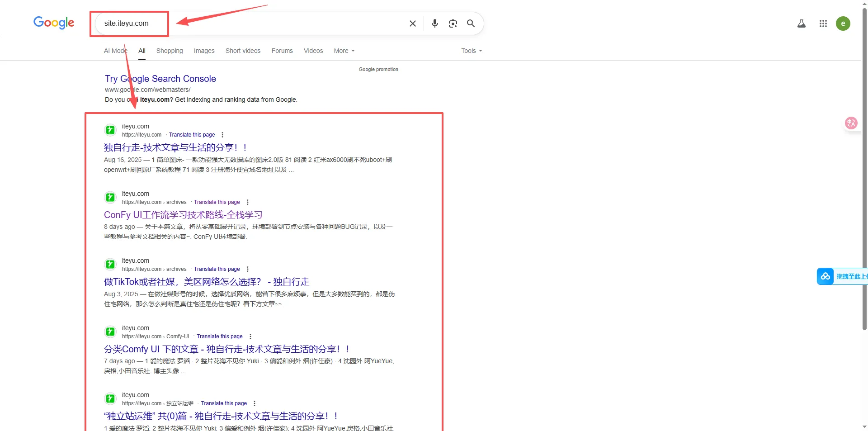Open the “独立站运维” 共(0)篇 result
Viewport: 868px width, 431px height.
click(x=221, y=416)
